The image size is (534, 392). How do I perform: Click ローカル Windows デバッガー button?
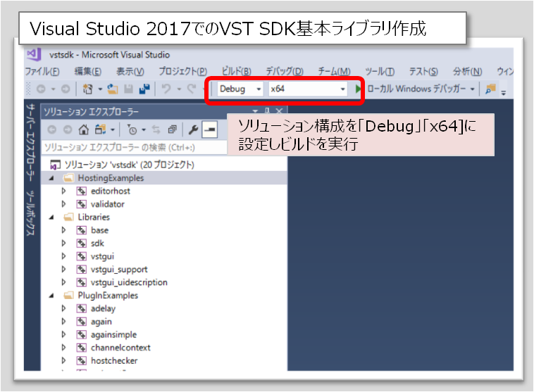416,89
